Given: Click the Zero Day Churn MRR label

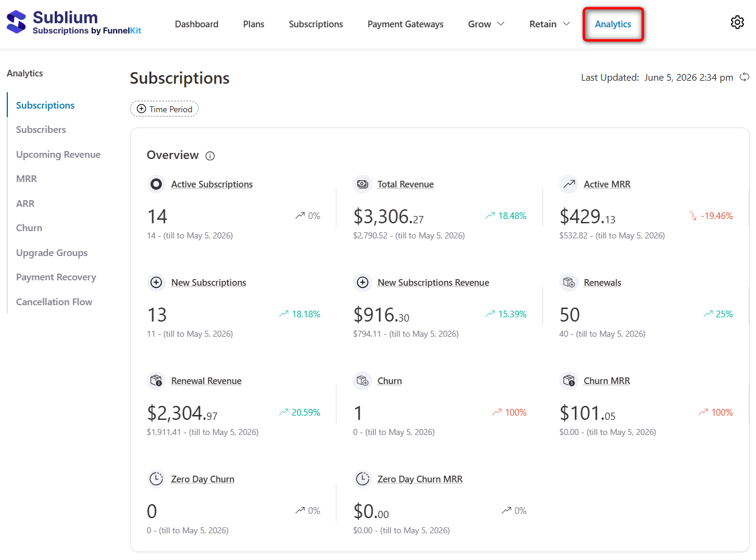Looking at the screenshot, I should click(420, 479).
